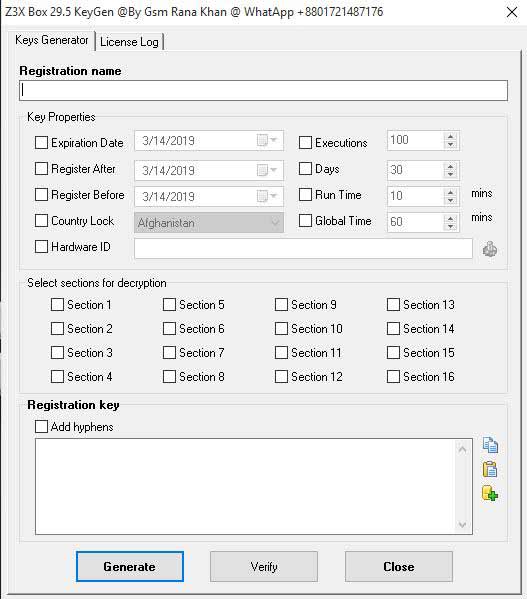
Task: Focus the Hardware ID text field
Action: pyautogui.click(x=303, y=249)
